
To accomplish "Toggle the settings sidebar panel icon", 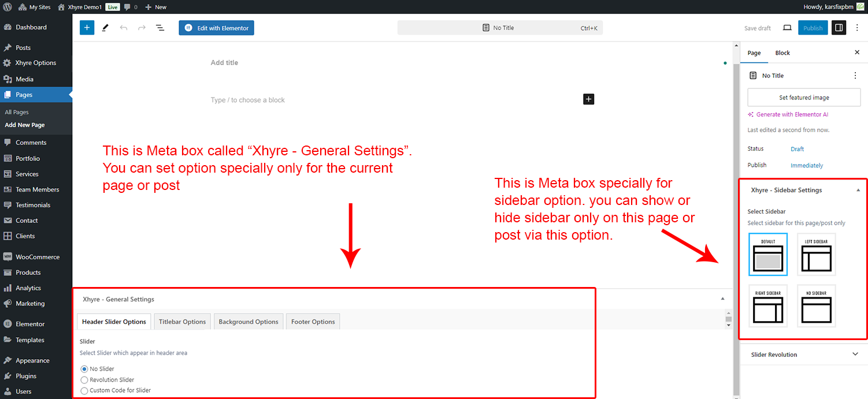I will tap(839, 28).
